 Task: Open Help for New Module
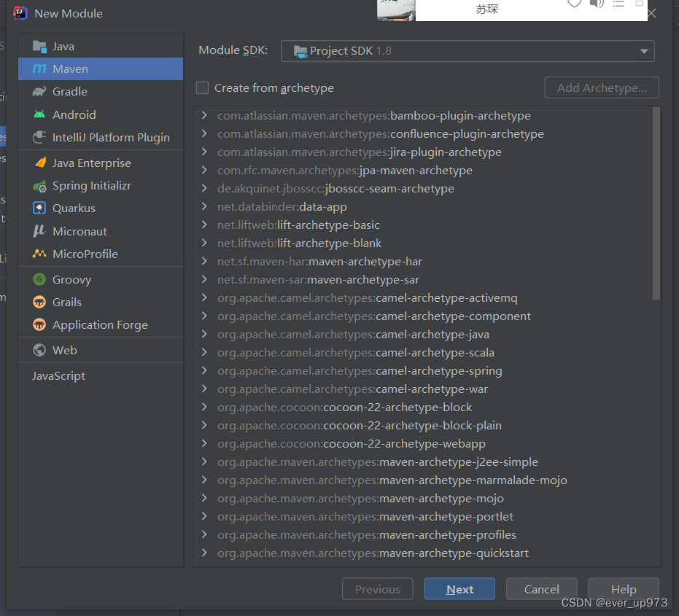click(x=624, y=589)
